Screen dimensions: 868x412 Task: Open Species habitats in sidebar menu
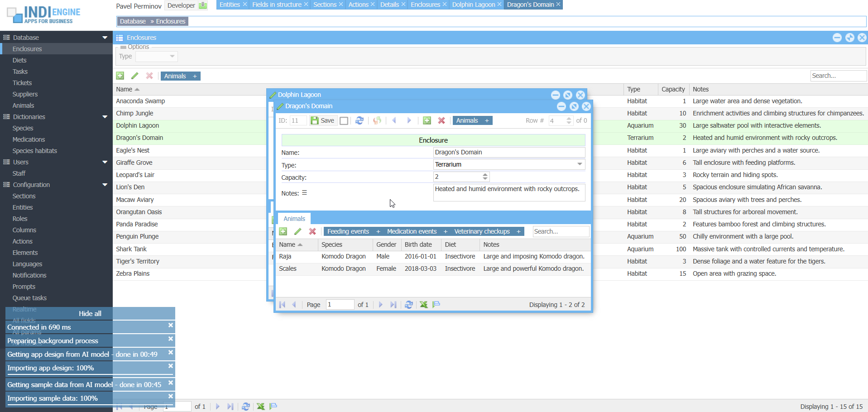pyautogui.click(x=35, y=151)
